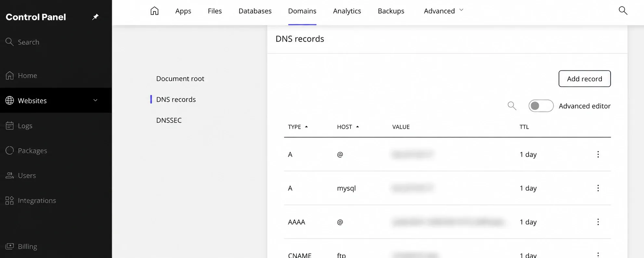Enable the Advanced editor toggle
Viewport: 644px width, 258px height.
pyautogui.click(x=541, y=106)
